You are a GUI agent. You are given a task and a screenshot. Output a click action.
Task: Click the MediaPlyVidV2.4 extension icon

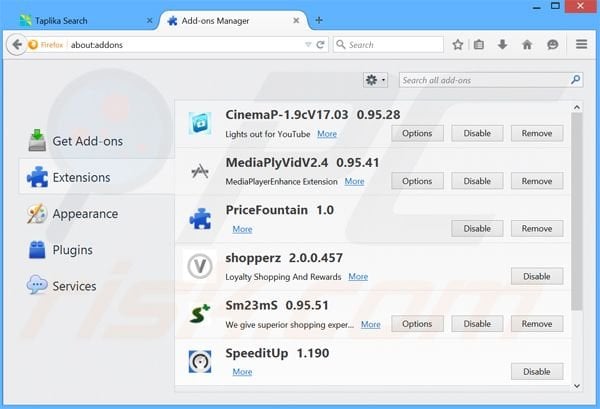(x=200, y=171)
